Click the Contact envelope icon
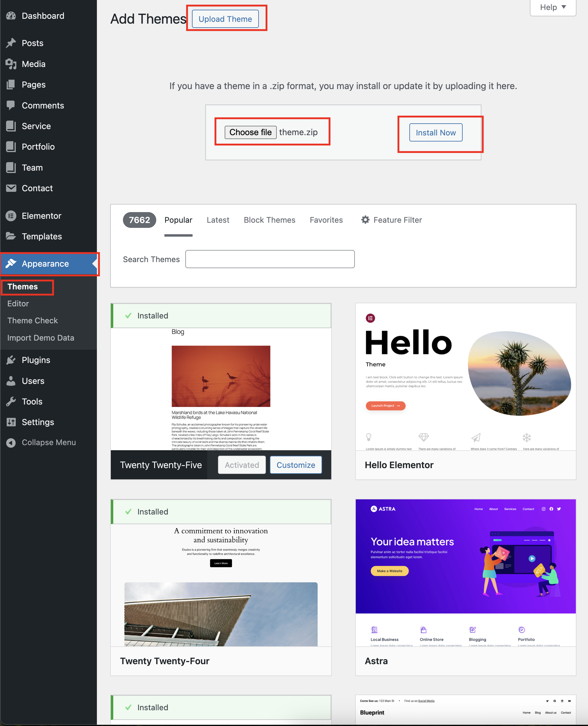 (x=11, y=188)
